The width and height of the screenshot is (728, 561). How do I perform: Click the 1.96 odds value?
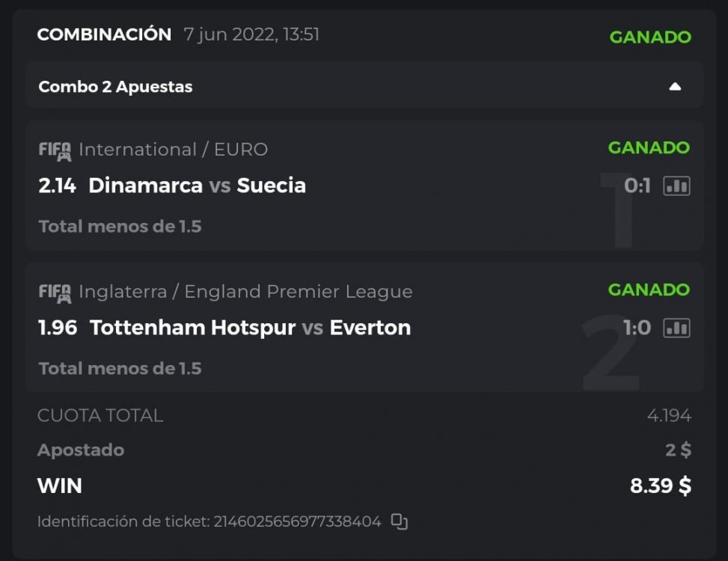pyautogui.click(x=58, y=328)
